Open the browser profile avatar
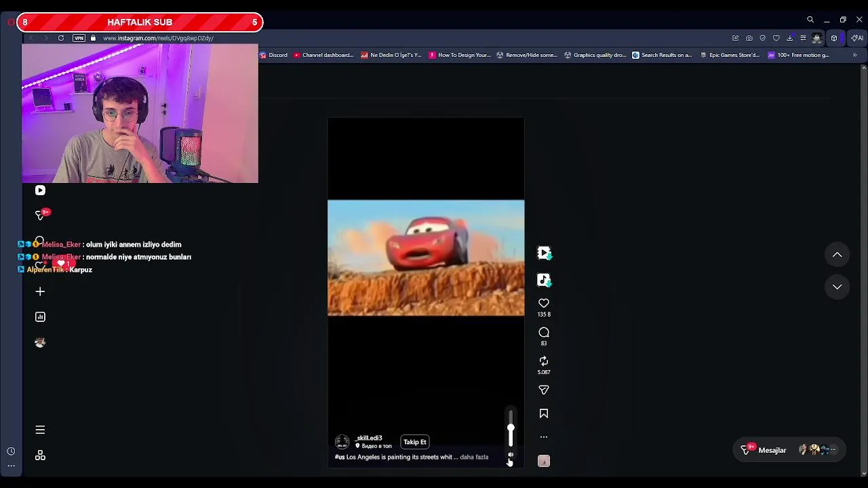868x488 pixels. 817,38
